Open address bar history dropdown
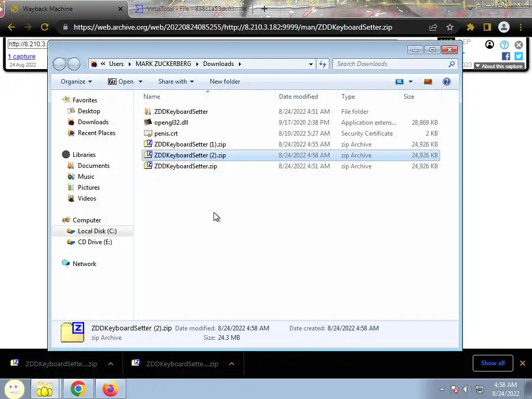532x399 pixels. click(311, 64)
